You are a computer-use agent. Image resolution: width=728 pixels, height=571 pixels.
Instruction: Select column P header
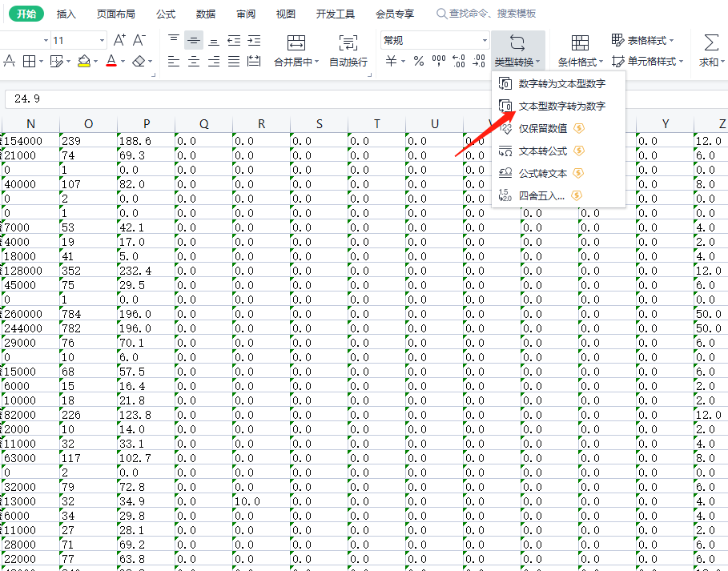[147, 124]
